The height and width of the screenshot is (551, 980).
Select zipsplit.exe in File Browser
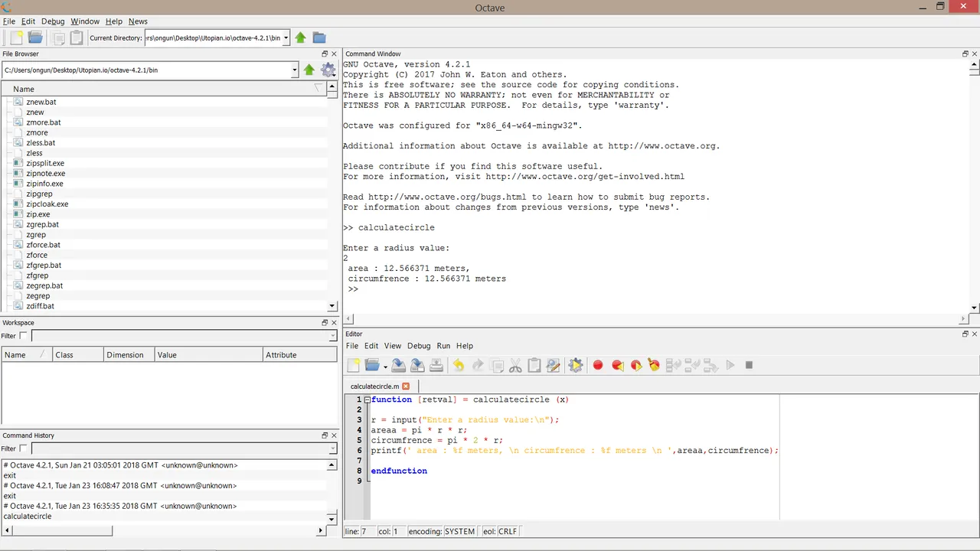[x=45, y=163]
